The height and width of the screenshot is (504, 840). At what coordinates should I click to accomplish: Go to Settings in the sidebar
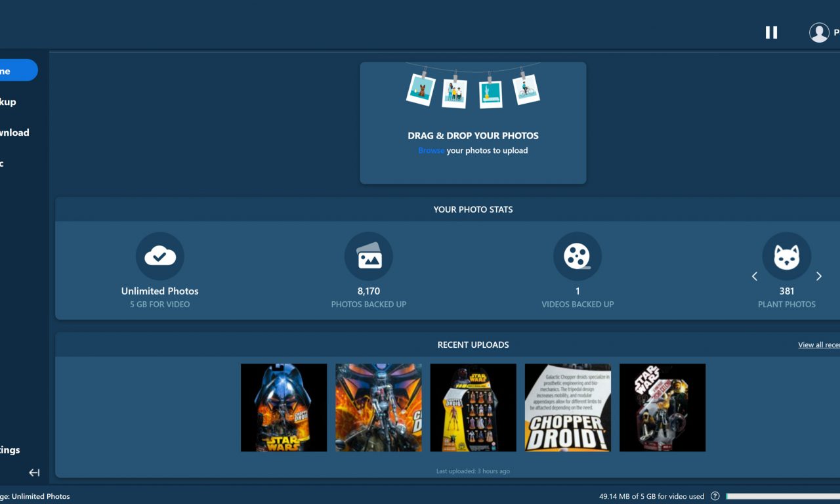tap(10, 450)
